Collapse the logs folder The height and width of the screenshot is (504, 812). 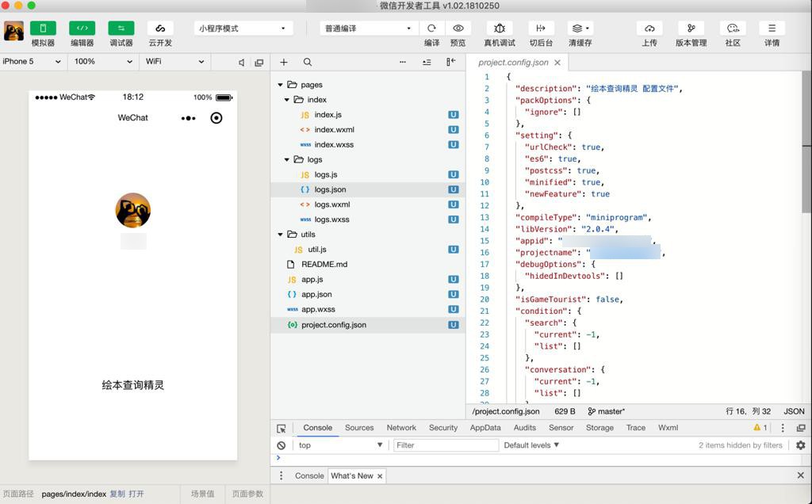click(x=287, y=160)
